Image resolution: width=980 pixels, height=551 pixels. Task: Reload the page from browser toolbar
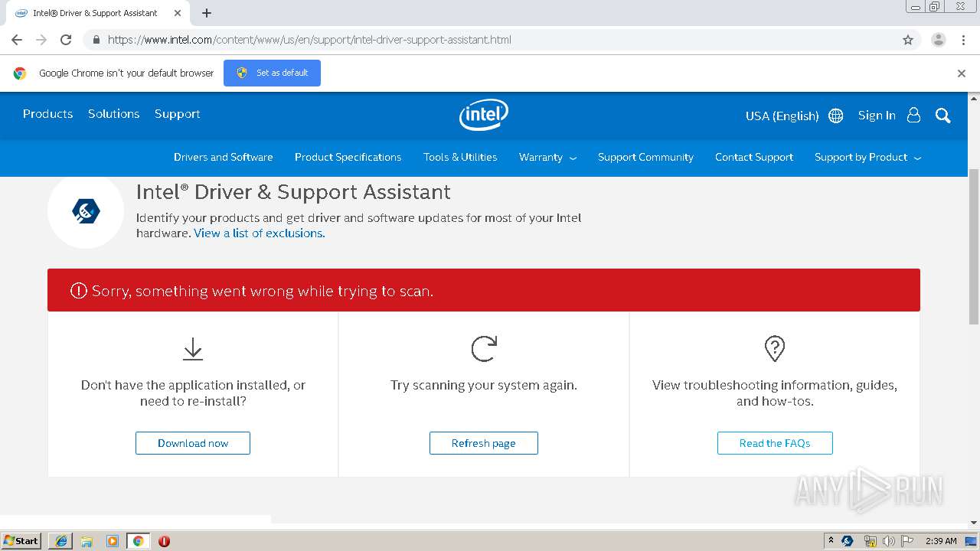coord(66,40)
